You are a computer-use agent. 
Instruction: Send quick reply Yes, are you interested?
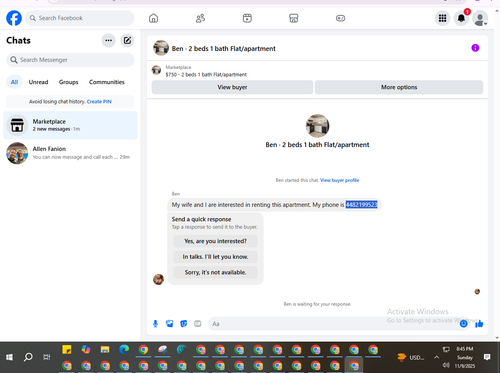215,241
